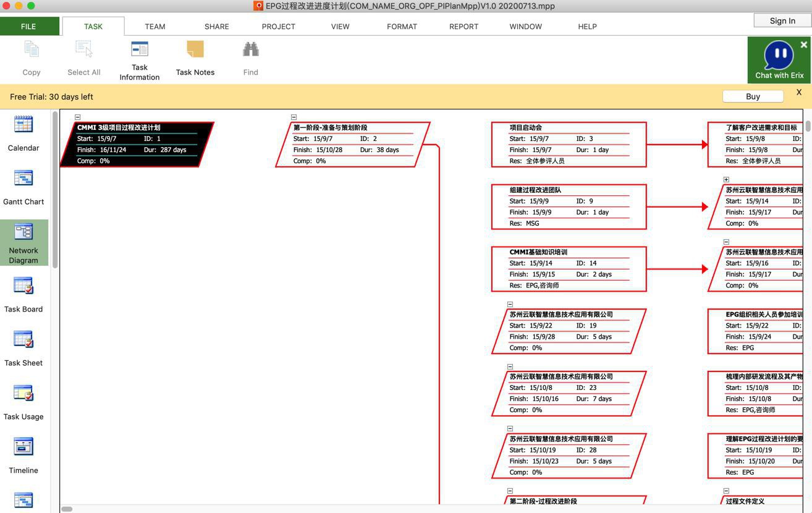Dismiss the Free Trial banner
Image resolution: width=812 pixels, height=513 pixels.
[x=799, y=92]
